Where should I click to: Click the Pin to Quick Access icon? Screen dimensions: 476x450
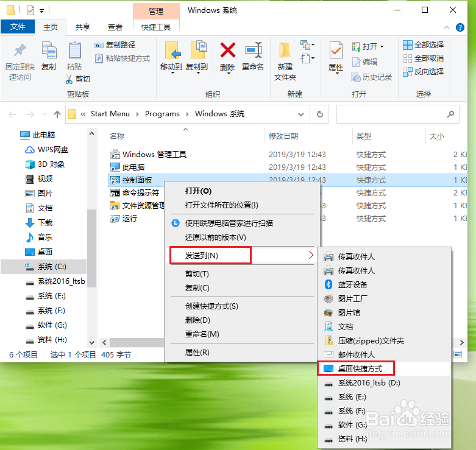coord(20,51)
